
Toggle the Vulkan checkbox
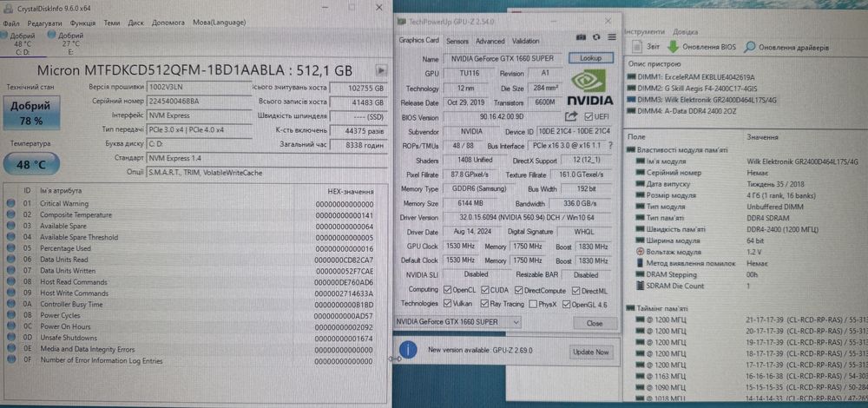(448, 304)
